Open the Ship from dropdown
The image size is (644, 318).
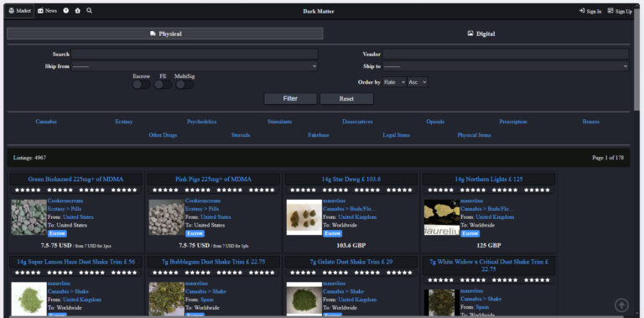[x=195, y=66]
